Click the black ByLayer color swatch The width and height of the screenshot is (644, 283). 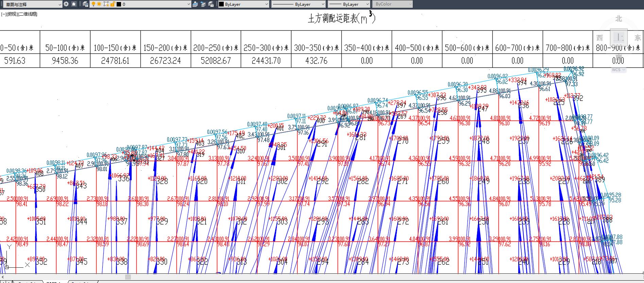(x=221, y=4)
